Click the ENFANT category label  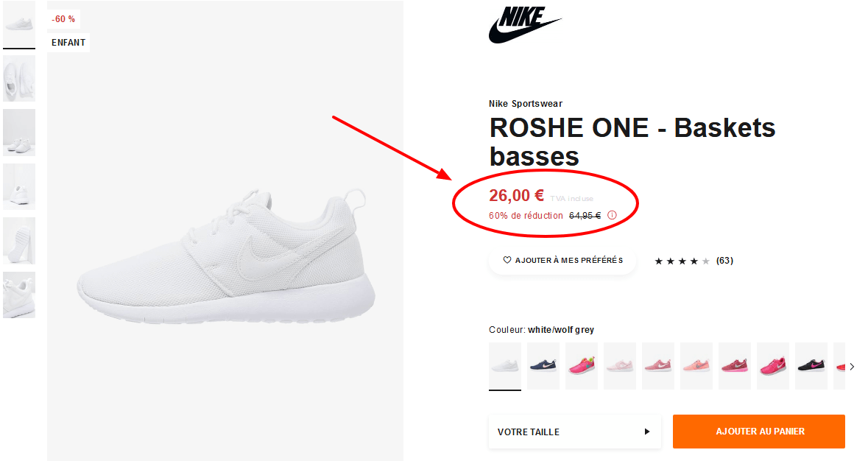pyautogui.click(x=68, y=42)
